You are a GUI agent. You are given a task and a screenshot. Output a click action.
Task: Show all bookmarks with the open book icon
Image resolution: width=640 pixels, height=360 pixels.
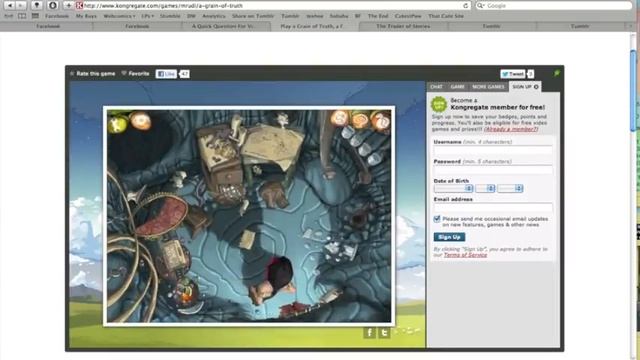[x=22, y=16]
